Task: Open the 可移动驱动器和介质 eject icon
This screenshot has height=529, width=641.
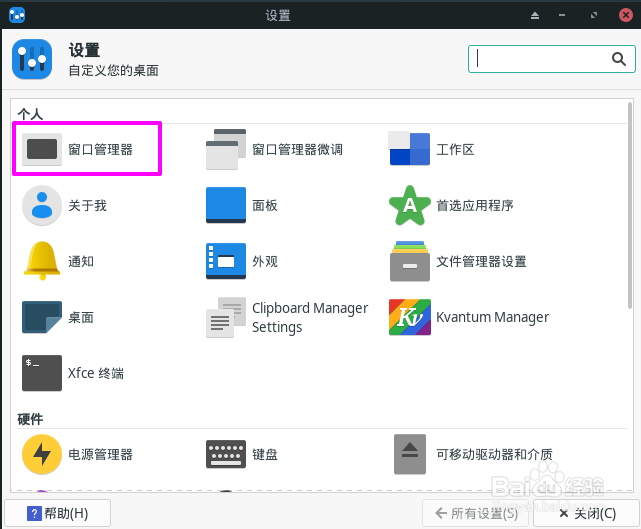Action: tap(410, 454)
